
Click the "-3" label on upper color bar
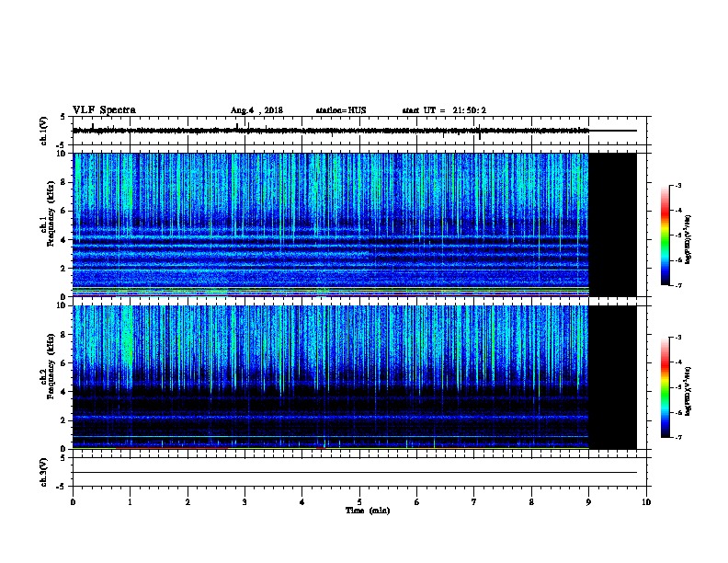tap(677, 185)
